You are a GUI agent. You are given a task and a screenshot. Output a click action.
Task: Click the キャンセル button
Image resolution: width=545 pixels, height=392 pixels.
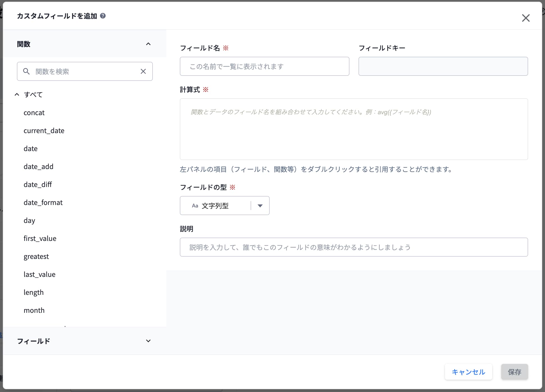click(x=468, y=372)
